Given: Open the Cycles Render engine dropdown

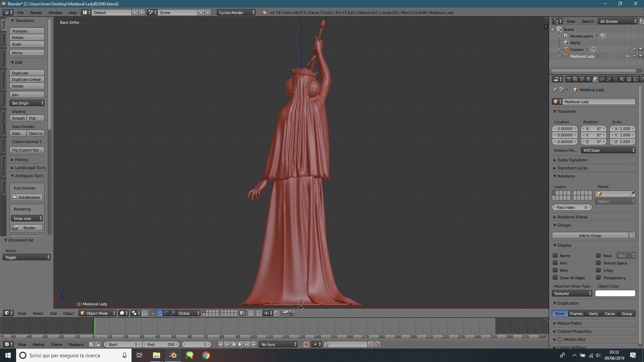Looking at the screenshot, I should pos(236,12).
